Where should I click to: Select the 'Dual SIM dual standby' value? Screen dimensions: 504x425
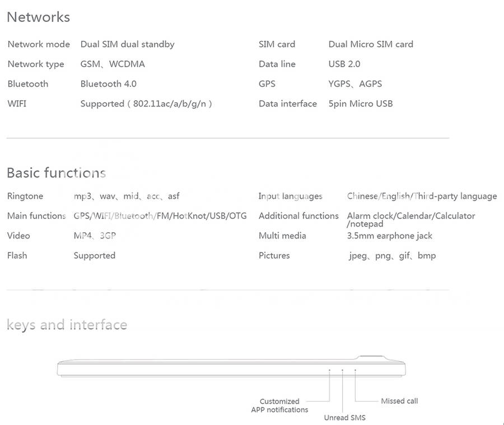(x=127, y=44)
